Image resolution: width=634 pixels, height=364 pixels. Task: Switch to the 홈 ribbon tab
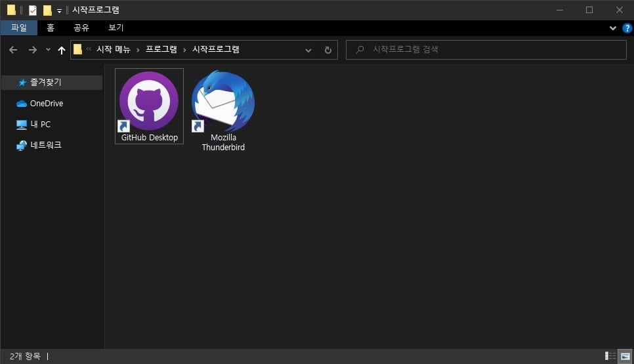[51, 28]
